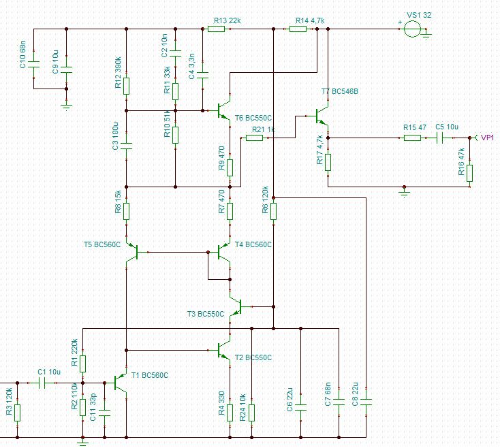The height and width of the screenshot is (448, 500).
Task: Select resistor R3 120k symbol
Action: (x=17, y=413)
